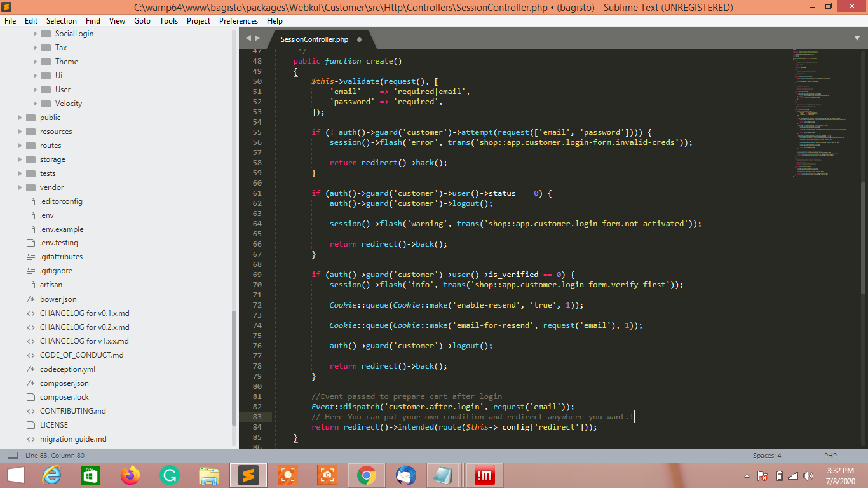Image resolution: width=868 pixels, height=488 pixels.
Task: Expand the Tax folder
Action: tap(36, 48)
